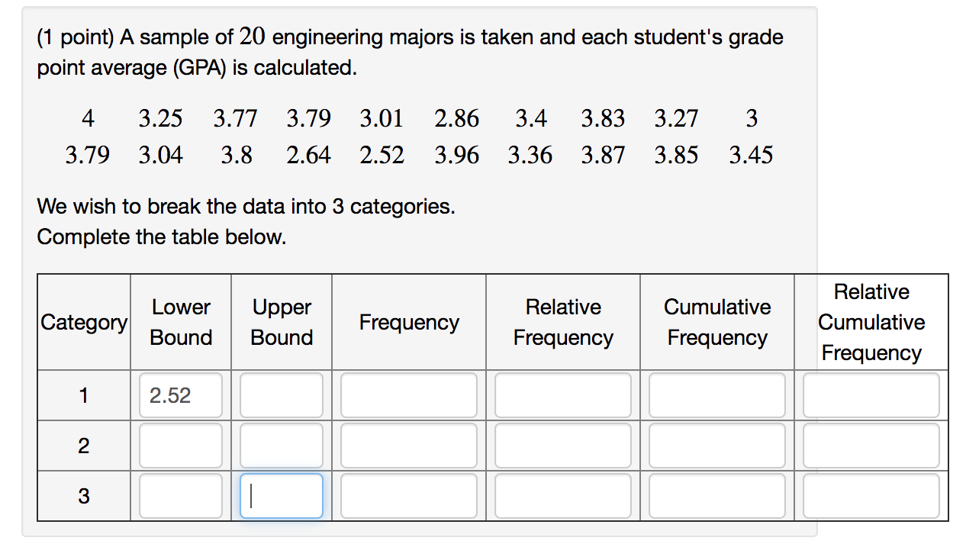The image size is (966, 560).
Task: Click the Relative Cumulative Frequency field, row 1
Action: click(x=871, y=395)
